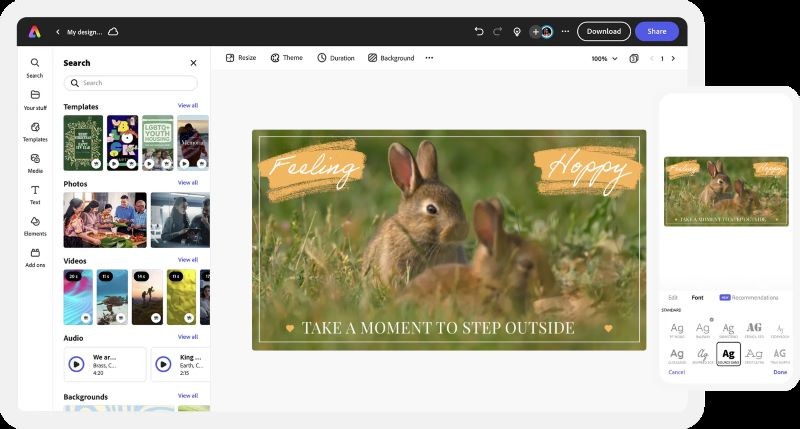The image size is (800, 429).
Task: Open the Adobe Express home logo
Action: [x=35, y=32]
